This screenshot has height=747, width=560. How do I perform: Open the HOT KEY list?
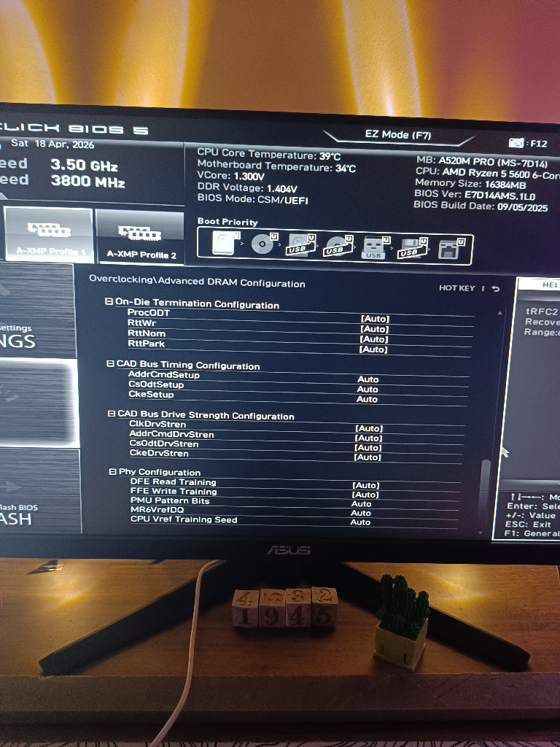456,287
